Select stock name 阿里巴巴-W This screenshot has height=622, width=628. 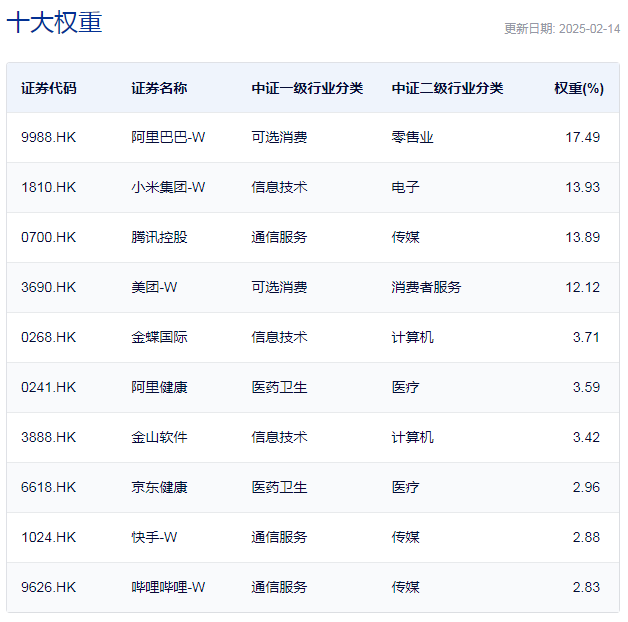pyautogui.click(x=168, y=137)
